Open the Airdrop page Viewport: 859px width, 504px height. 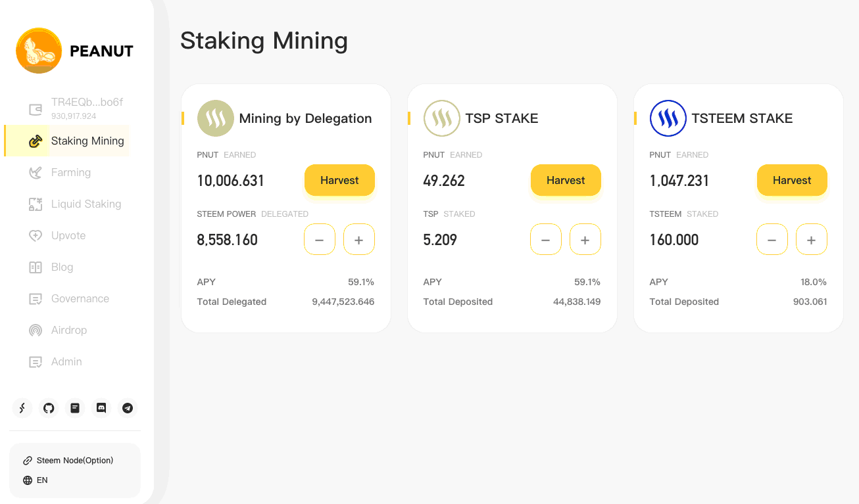click(x=69, y=330)
